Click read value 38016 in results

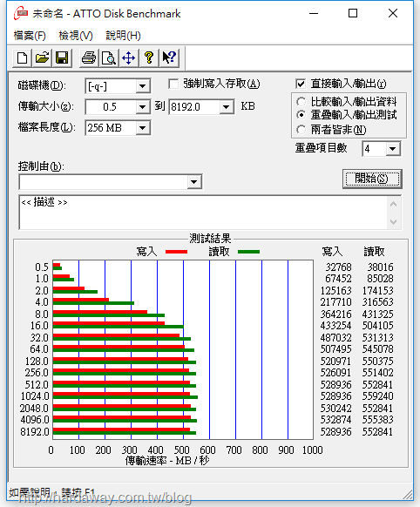point(380,267)
